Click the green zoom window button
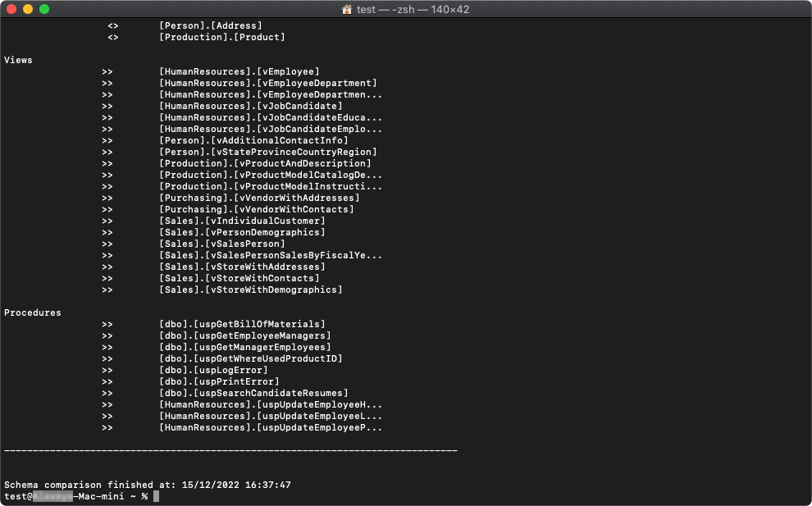This screenshot has height=506, width=812. [44, 9]
